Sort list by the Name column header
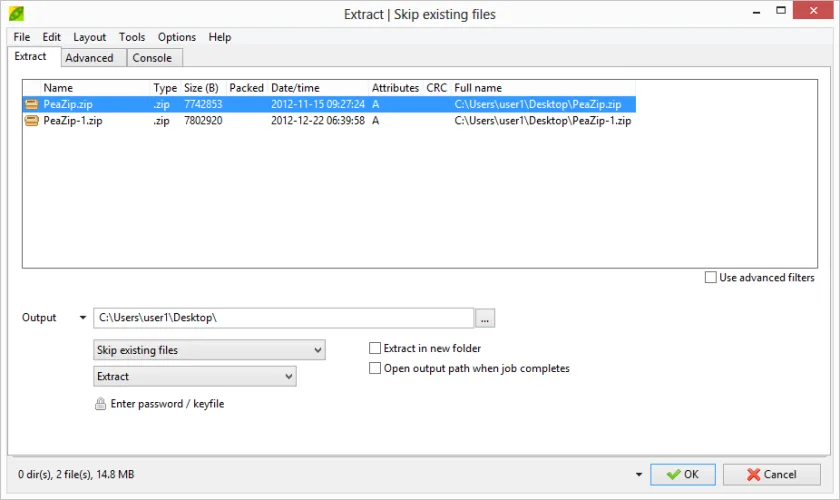Screen dimensions: 840x500 [94, 88]
